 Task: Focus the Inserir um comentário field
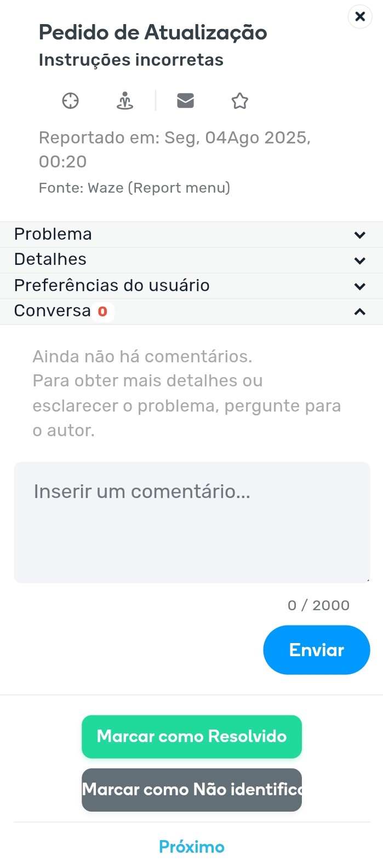(x=192, y=522)
